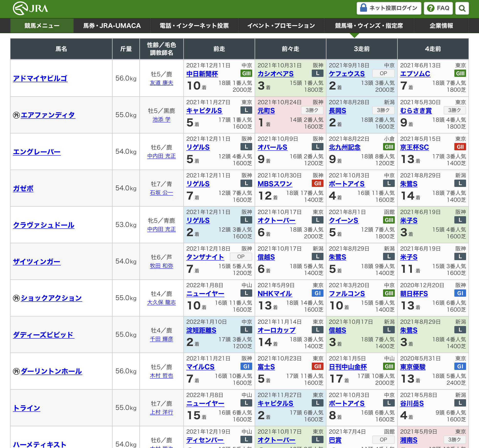Open 馬券・JRA-UMACA menu
This screenshot has height=448, width=479.
tap(112, 26)
